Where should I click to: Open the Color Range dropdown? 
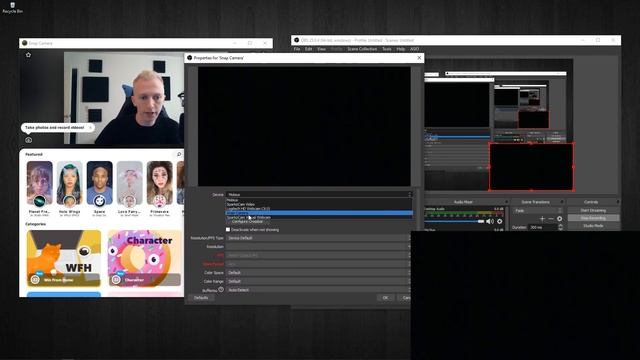pos(318,281)
